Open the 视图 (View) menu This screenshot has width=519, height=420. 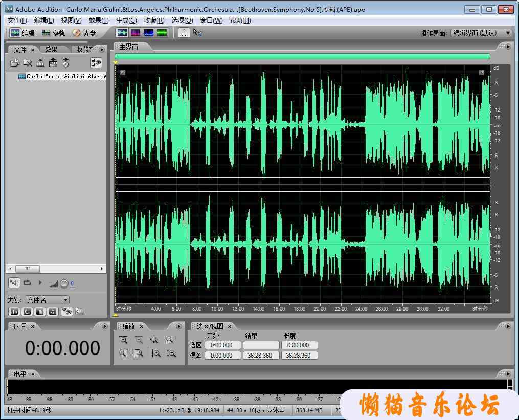click(x=71, y=20)
